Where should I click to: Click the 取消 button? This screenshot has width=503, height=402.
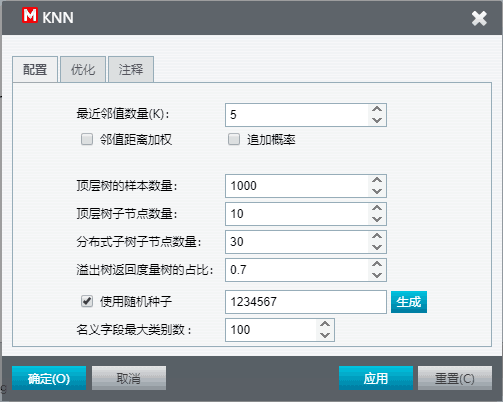point(129,378)
